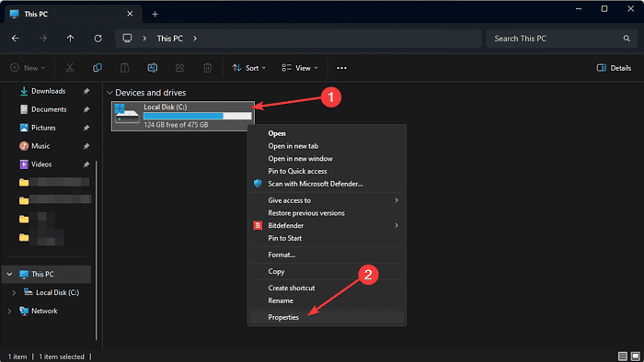Click the PC monitor icon in address bar
The width and height of the screenshot is (644, 362).
[x=127, y=38]
